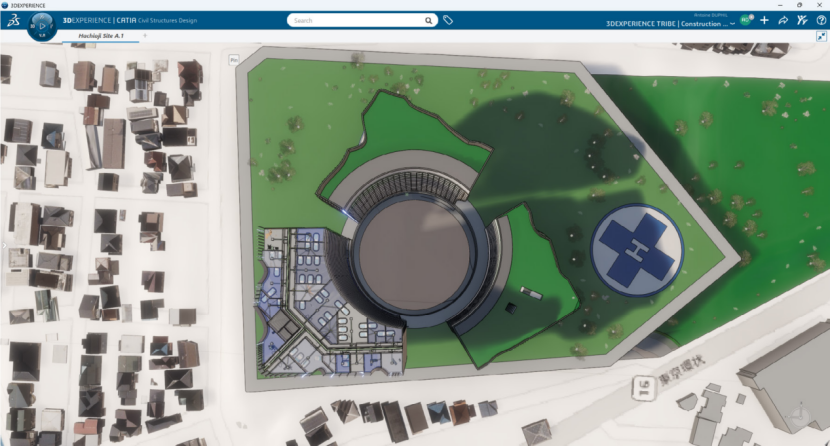Click the magnifier search icon

(x=428, y=21)
